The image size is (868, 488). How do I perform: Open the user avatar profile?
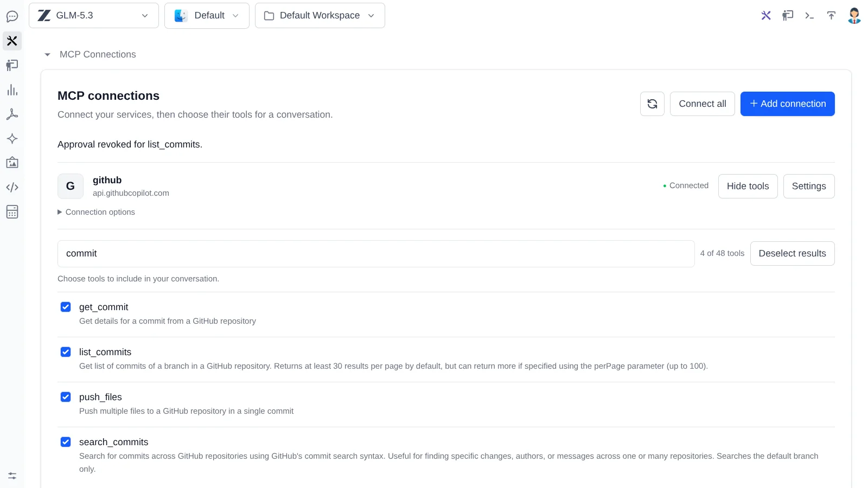tap(854, 15)
